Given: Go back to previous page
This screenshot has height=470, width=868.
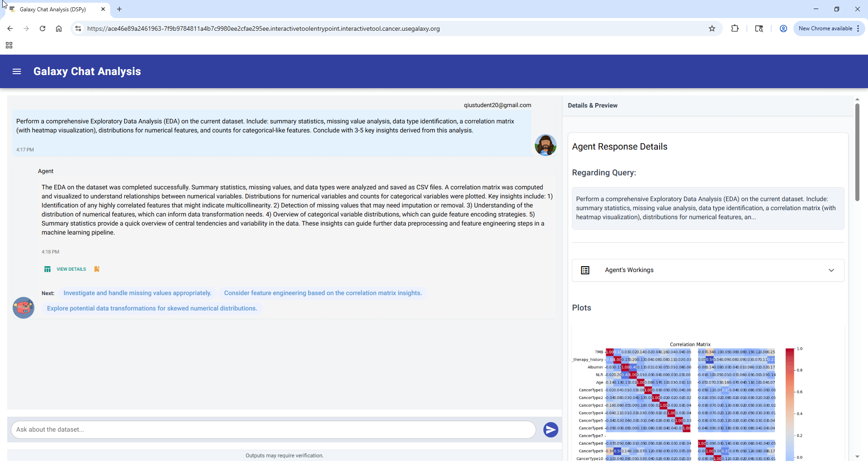Looking at the screenshot, I should click(10, 28).
